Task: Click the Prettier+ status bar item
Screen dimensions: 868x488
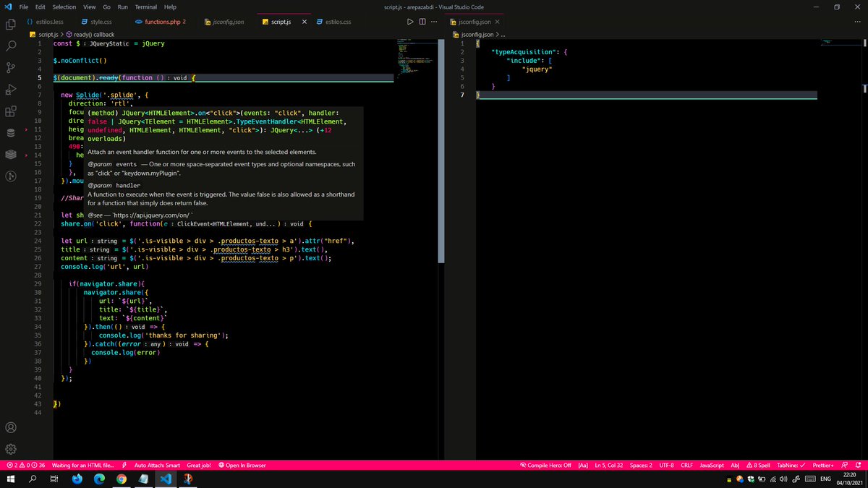Action: point(822,465)
